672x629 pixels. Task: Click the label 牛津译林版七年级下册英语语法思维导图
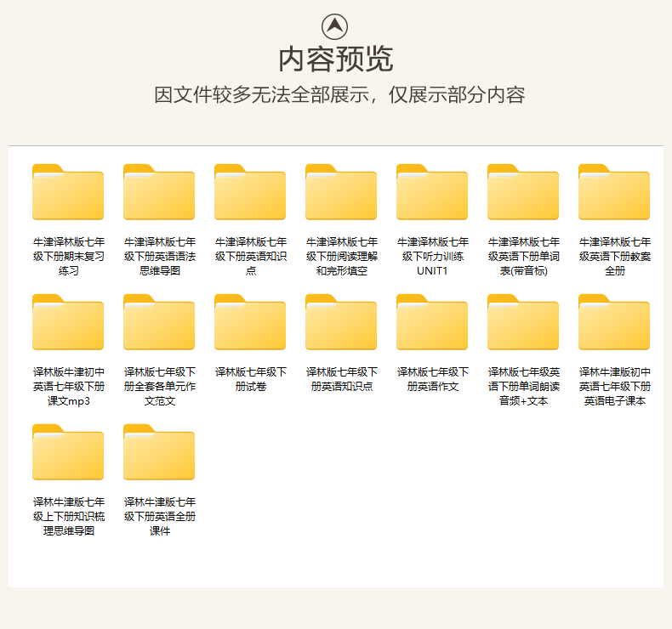159,256
